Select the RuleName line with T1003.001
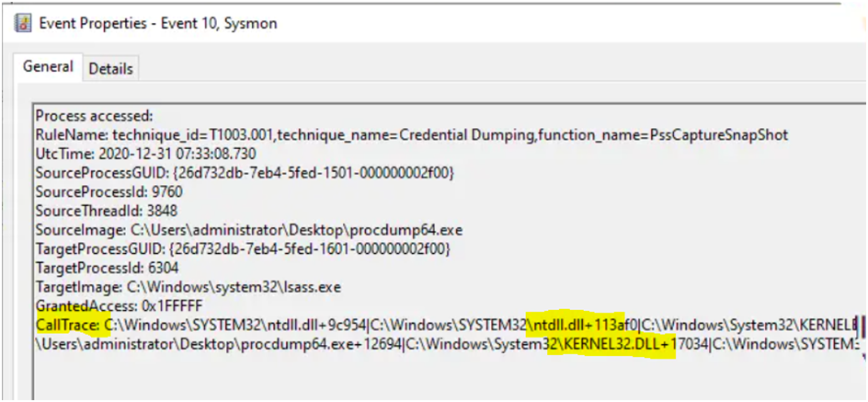The image size is (868, 402). tap(411, 135)
